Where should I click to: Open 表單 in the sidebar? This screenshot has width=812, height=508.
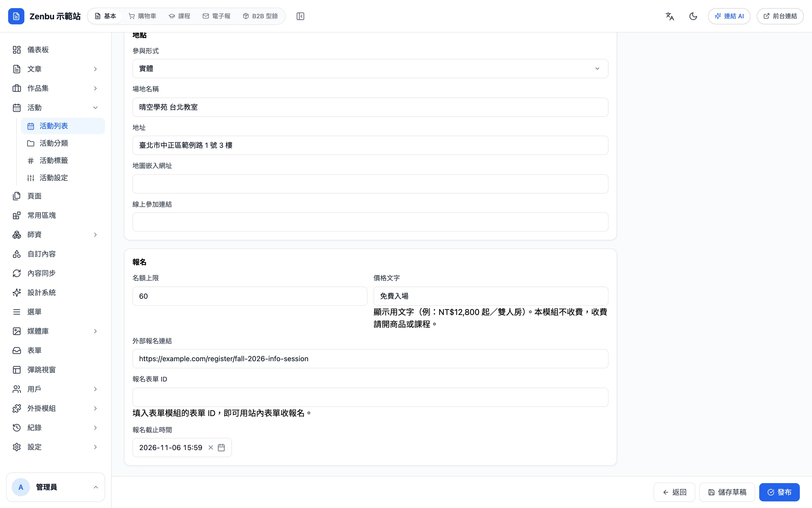click(55, 351)
